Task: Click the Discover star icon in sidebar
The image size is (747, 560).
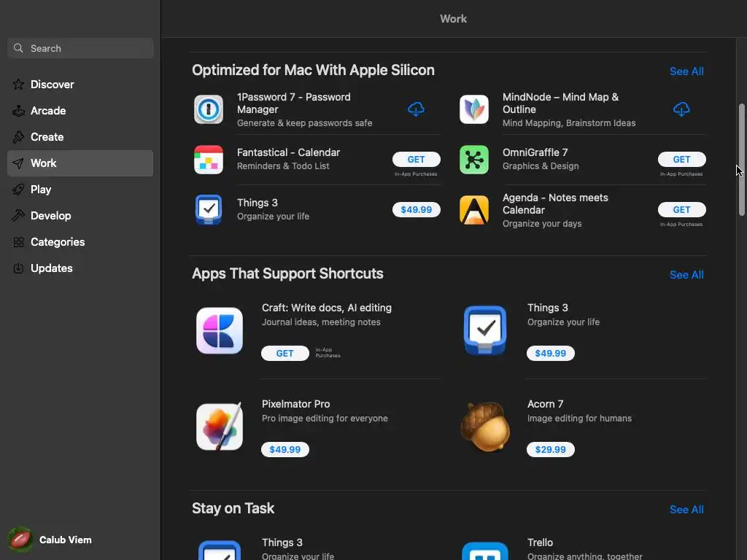Action: (x=18, y=85)
